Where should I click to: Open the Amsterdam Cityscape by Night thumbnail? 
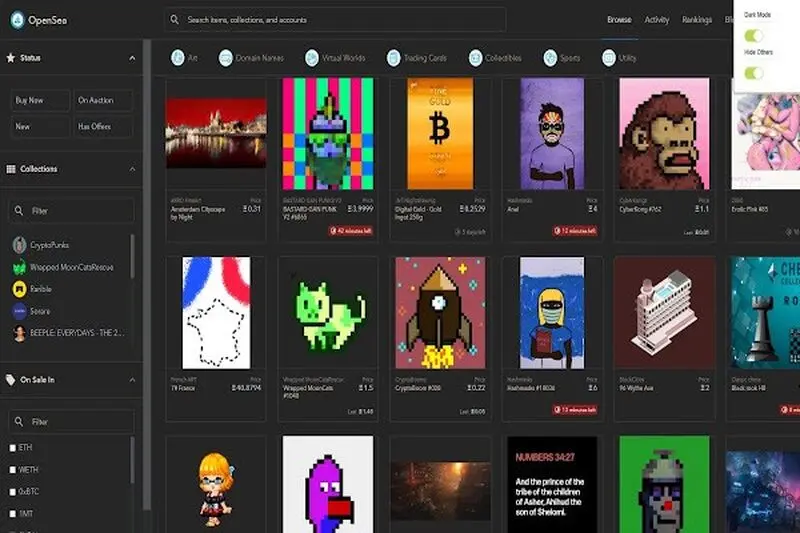pos(216,133)
